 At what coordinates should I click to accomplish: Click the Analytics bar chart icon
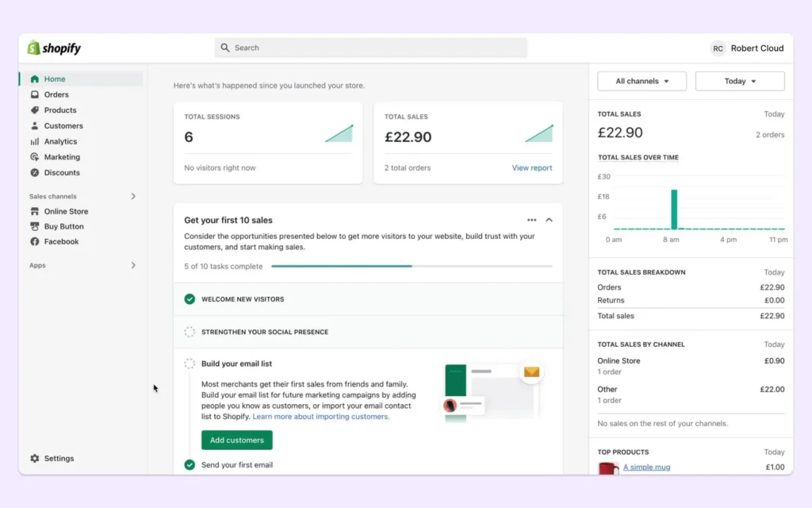35,141
